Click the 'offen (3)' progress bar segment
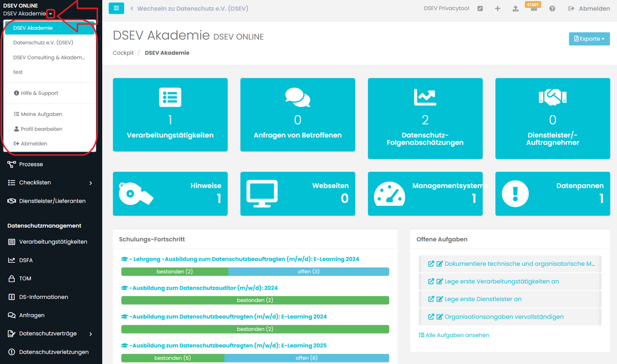The image size is (617, 364). coord(308,271)
